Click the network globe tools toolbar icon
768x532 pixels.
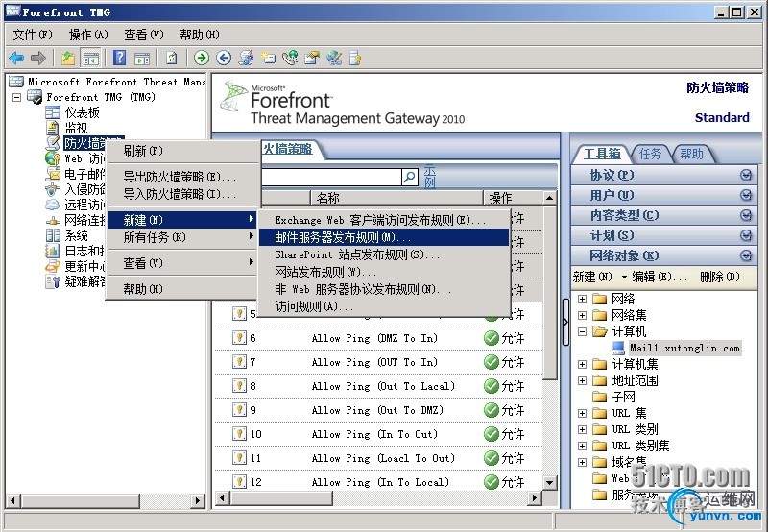(x=334, y=59)
